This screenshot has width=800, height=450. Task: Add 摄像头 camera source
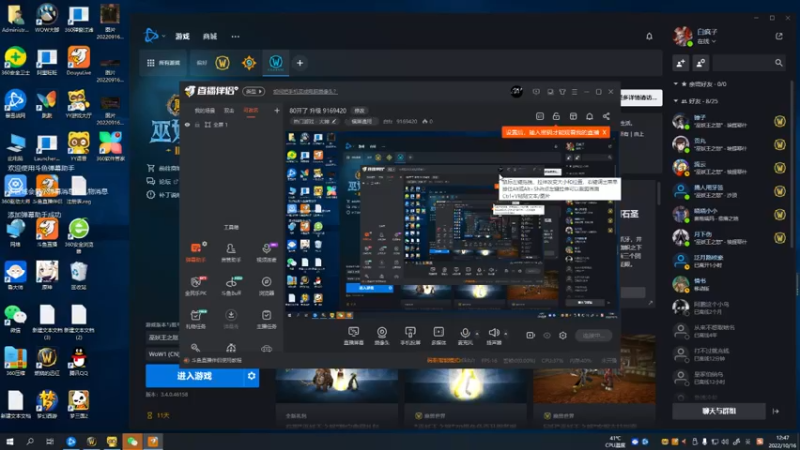(x=382, y=336)
